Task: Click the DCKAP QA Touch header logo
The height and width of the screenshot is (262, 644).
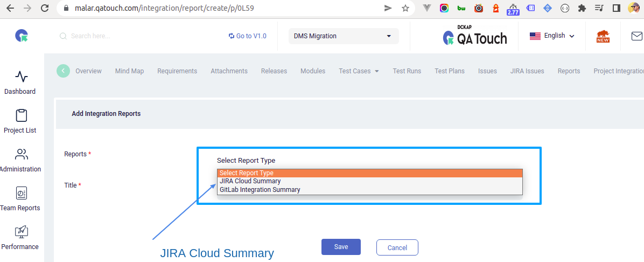Action: pos(475,36)
